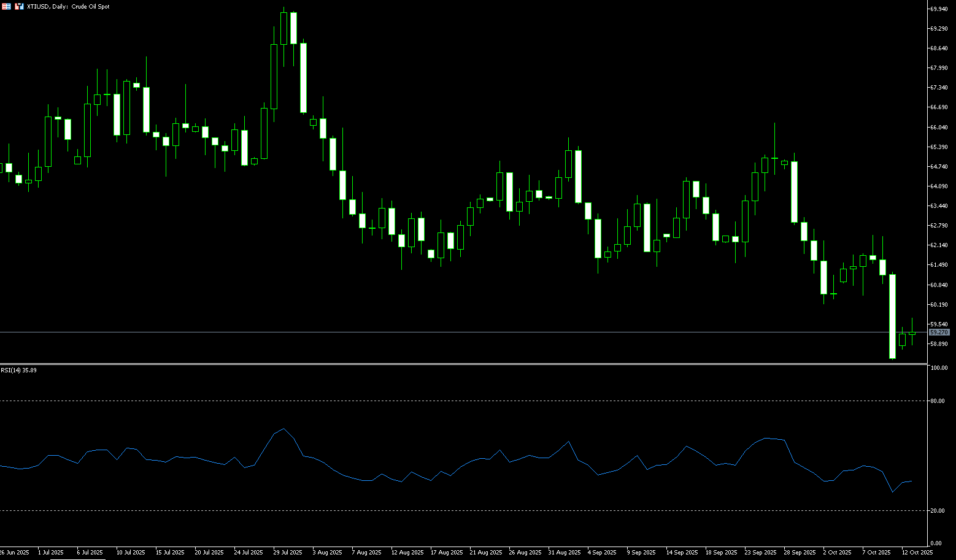
Task: Click the RSI 80.00 level label
Action: pos(938,401)
